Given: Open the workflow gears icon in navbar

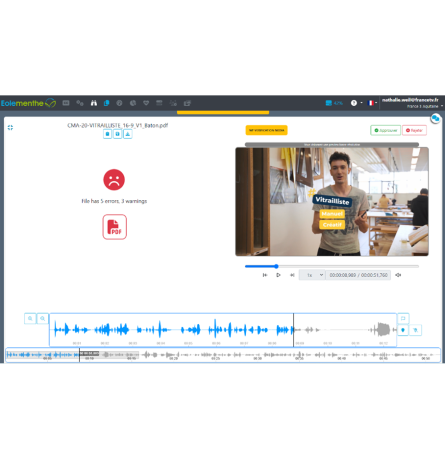Looking at the screenshot, I should pyautogui.click(x=80, y=103).
